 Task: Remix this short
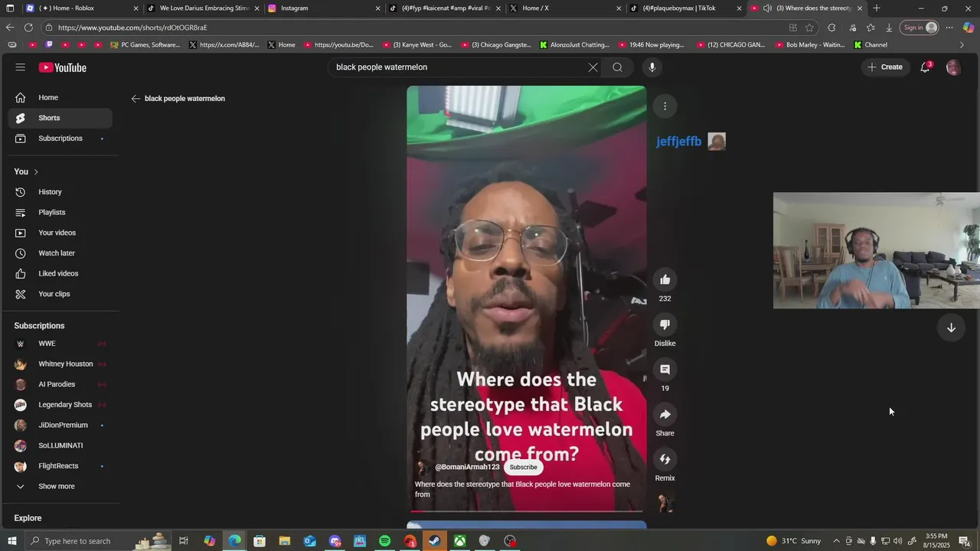point(665,459)
